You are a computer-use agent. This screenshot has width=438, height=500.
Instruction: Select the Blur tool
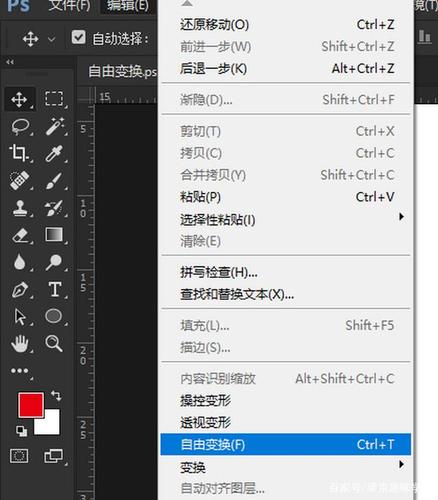point(20,262)
